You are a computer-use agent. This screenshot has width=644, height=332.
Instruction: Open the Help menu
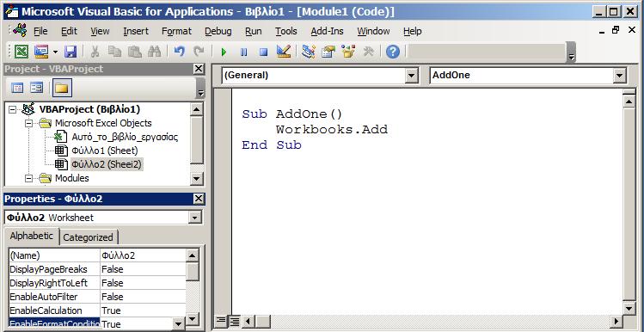pos(413,31)
